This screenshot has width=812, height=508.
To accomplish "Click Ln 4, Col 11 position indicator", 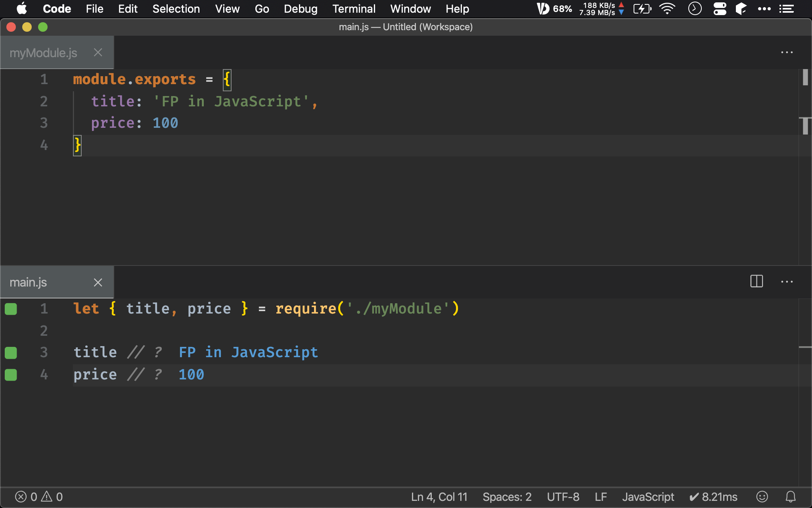I will 439,496.
